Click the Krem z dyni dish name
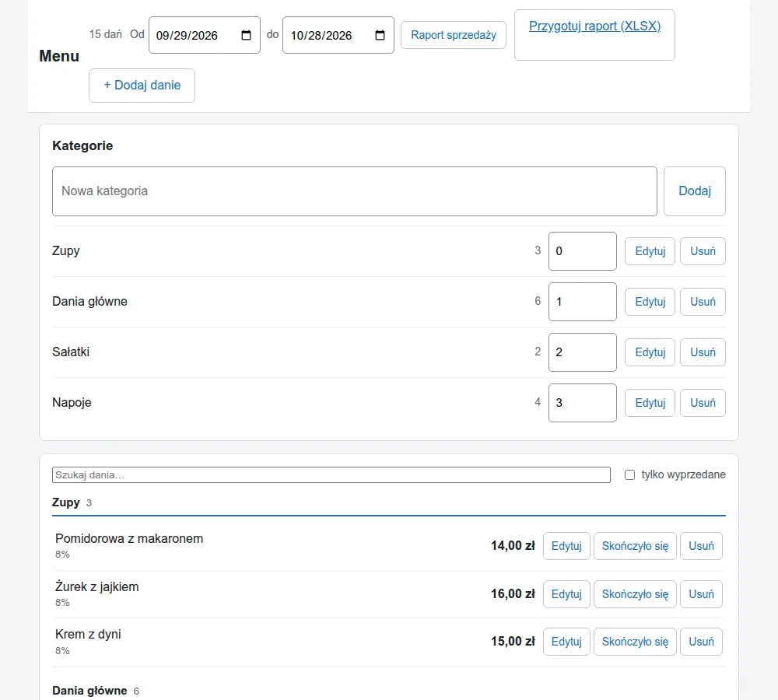778x700 pixels. click(x=88, y=635)
